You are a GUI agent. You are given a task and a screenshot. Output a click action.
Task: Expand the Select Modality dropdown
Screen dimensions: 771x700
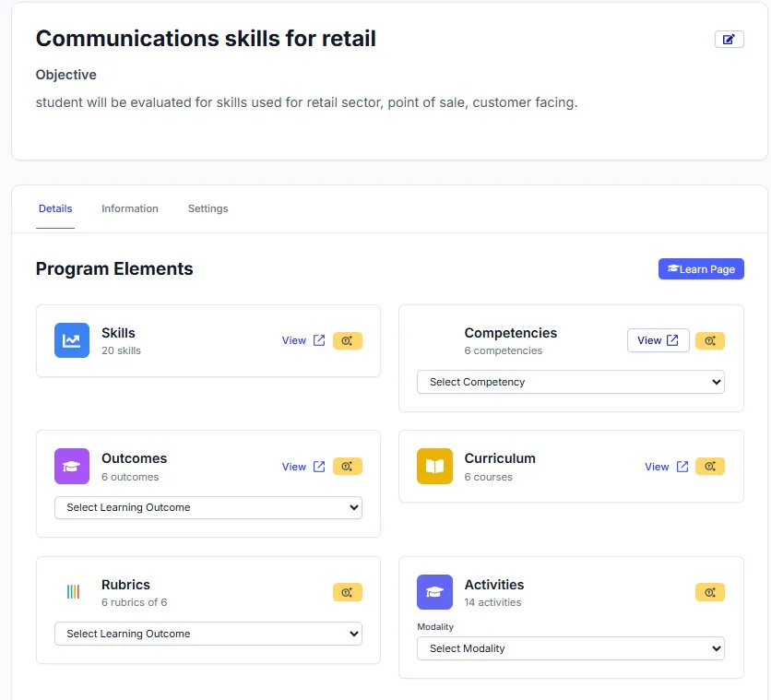pyautogui.click(x=570, y=648)
